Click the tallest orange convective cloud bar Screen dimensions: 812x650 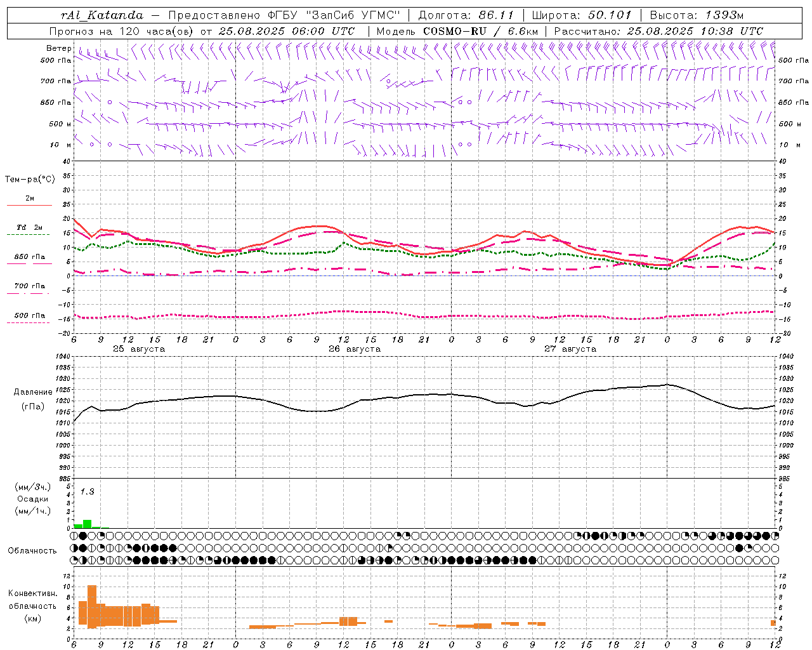tap(92, 607)
